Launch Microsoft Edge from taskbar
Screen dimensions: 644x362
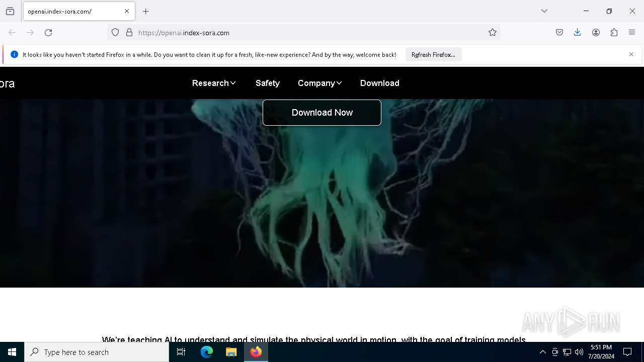coord(207,352)
